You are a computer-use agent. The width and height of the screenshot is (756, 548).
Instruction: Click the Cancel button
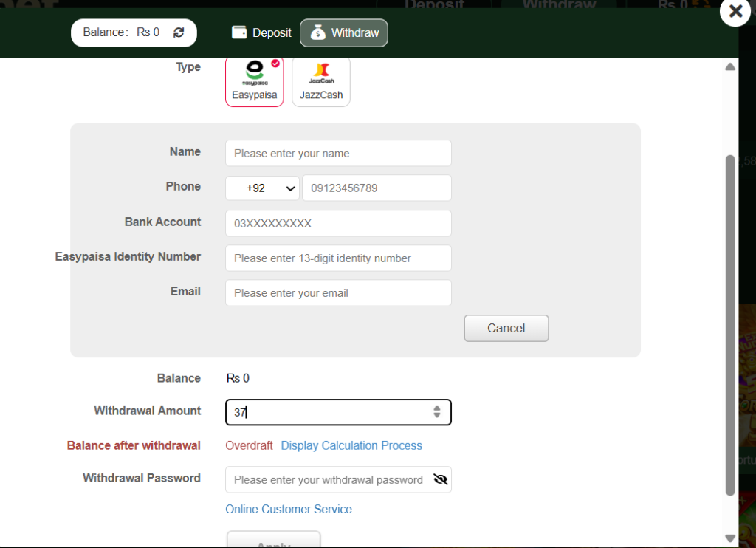[x=506, y=329]
